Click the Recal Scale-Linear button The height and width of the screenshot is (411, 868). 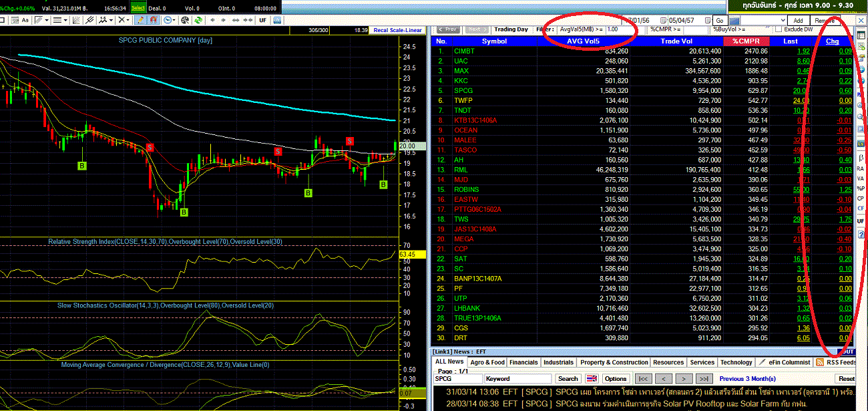[397, 30]
